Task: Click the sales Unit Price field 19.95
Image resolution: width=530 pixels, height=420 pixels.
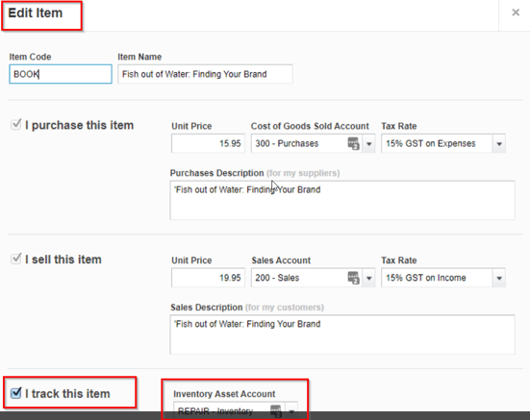Action: click(x=208, y=278)
